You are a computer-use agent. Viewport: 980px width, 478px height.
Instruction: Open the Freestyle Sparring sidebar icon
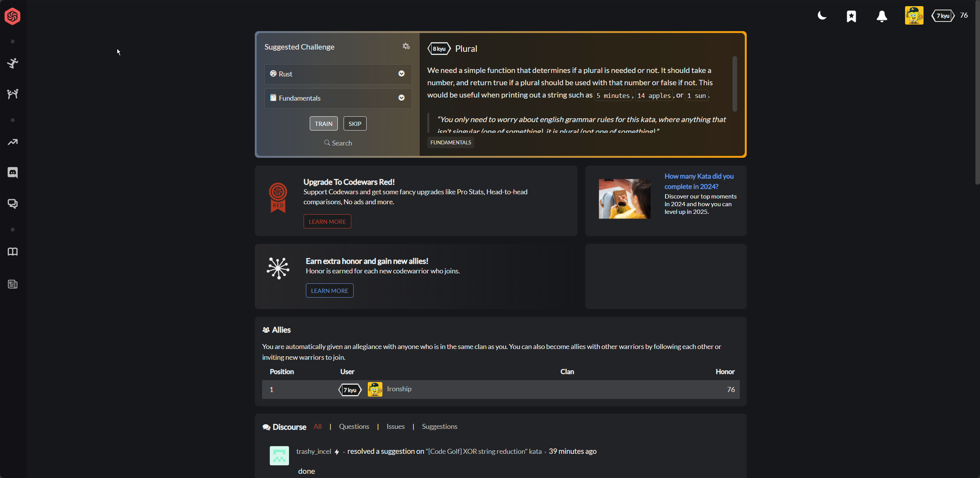tap(13, 94)
